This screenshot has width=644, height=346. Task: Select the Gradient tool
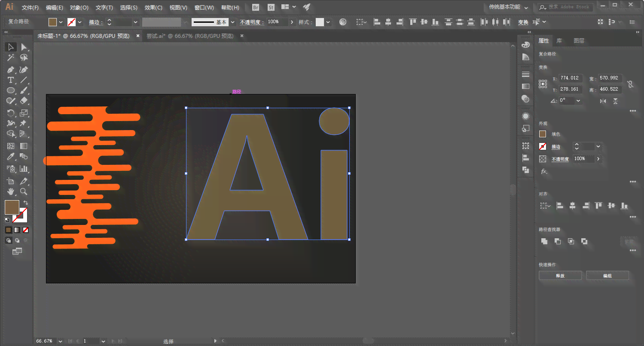tap(24, 146)
